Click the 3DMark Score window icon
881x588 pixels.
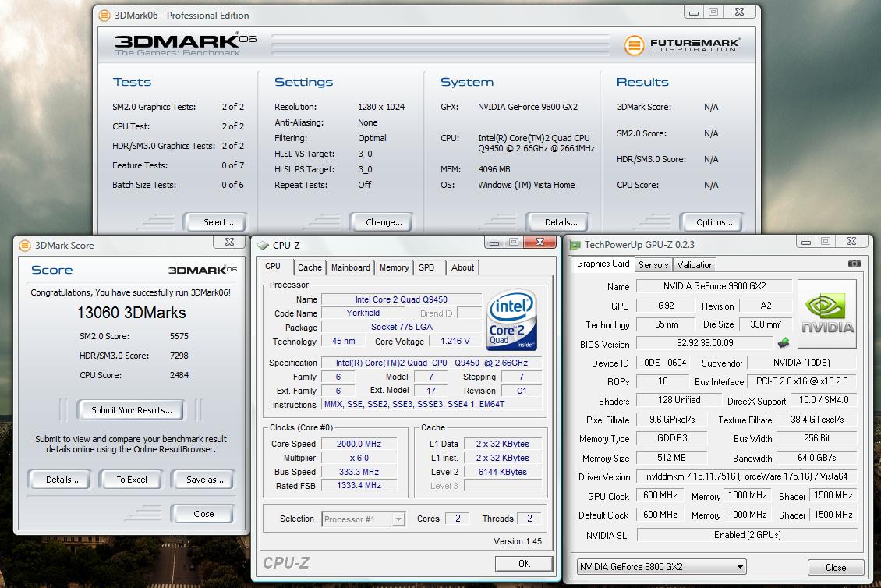[25, 245]
